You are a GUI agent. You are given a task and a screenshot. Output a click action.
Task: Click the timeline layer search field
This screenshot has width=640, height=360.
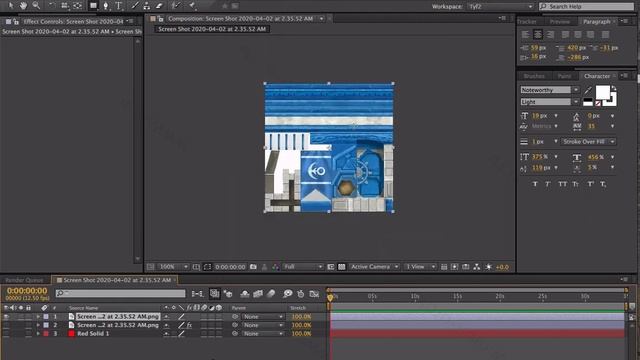120,293
